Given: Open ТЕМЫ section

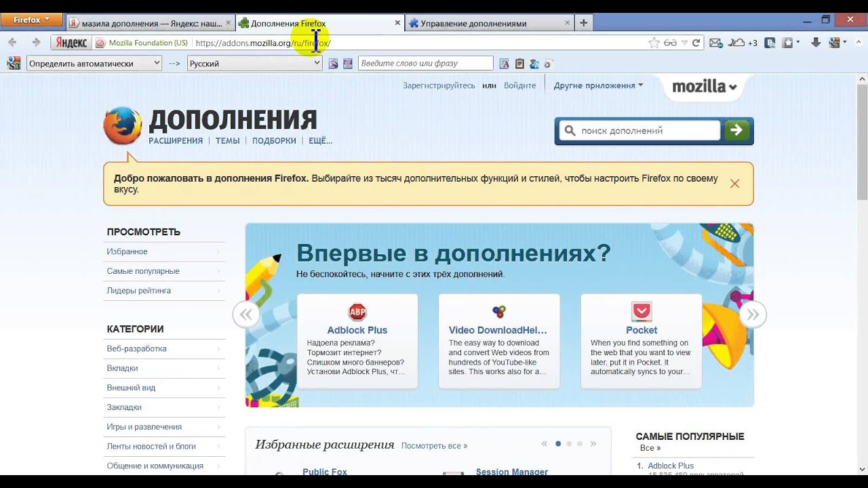Looking at the screenshot, I should [228, 141].
